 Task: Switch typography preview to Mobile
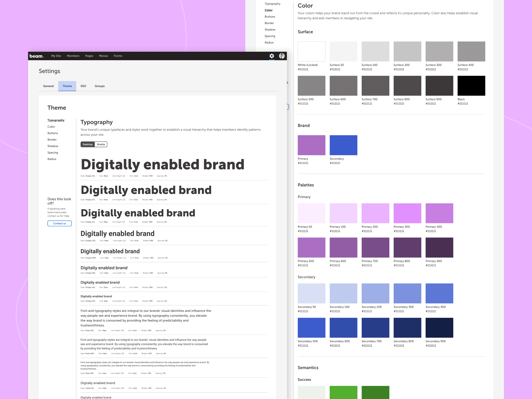pos(101,144)
